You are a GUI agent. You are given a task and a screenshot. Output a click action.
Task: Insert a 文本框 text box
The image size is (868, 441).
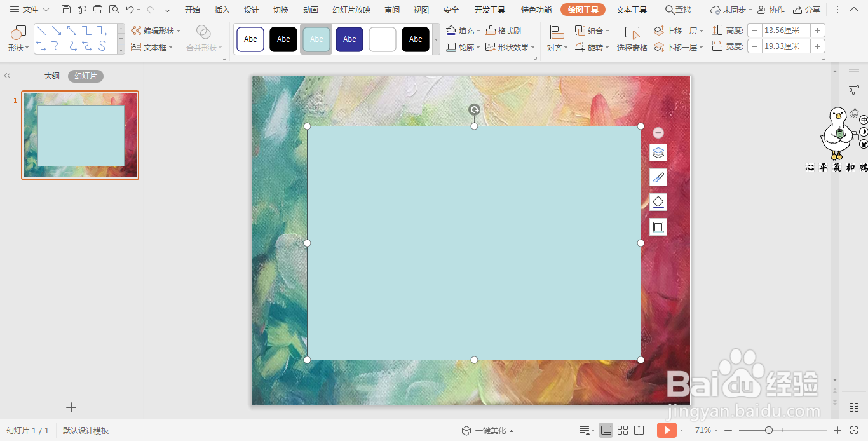152,47
